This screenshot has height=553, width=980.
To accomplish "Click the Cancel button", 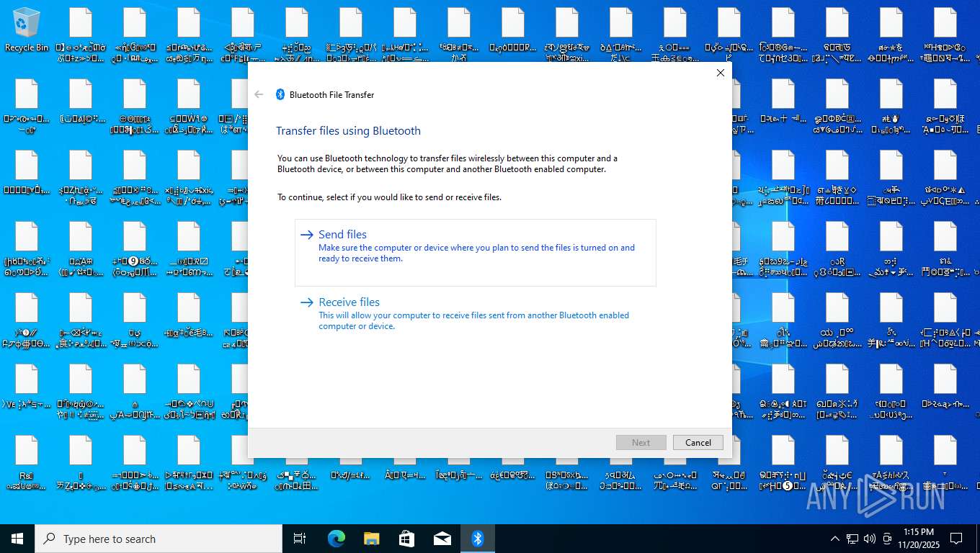I will (698, 443).
